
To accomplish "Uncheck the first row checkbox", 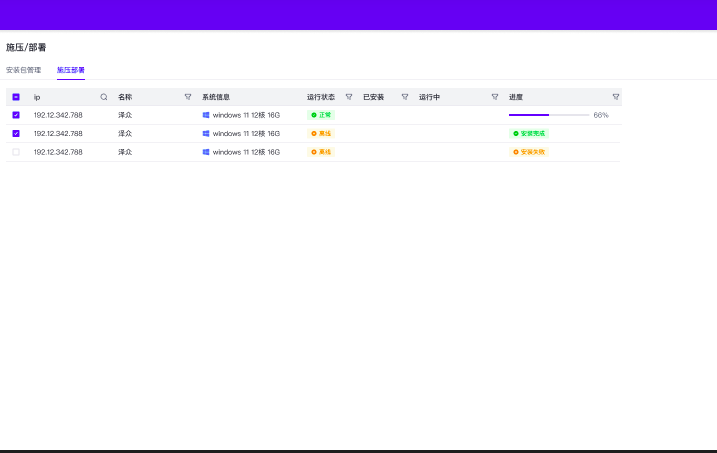I will point(16,115).
